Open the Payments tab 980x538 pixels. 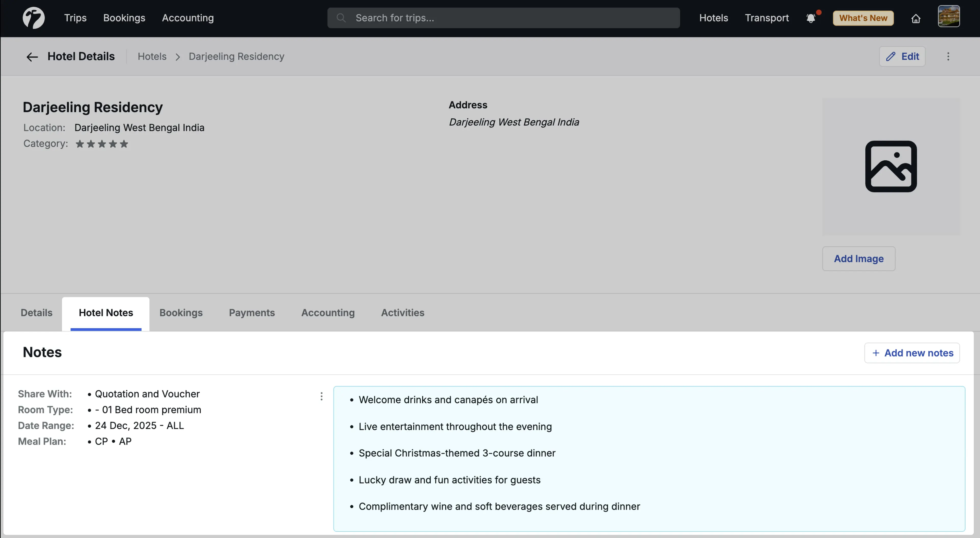coord(251,313)
